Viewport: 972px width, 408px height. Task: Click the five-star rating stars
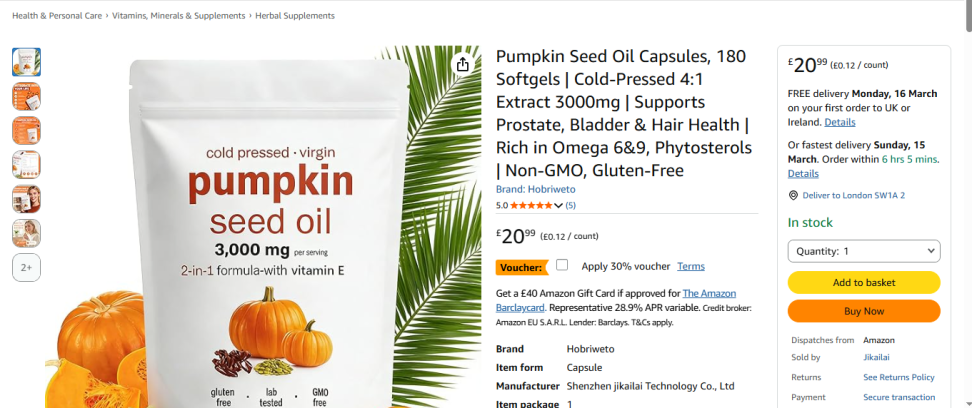531,205
